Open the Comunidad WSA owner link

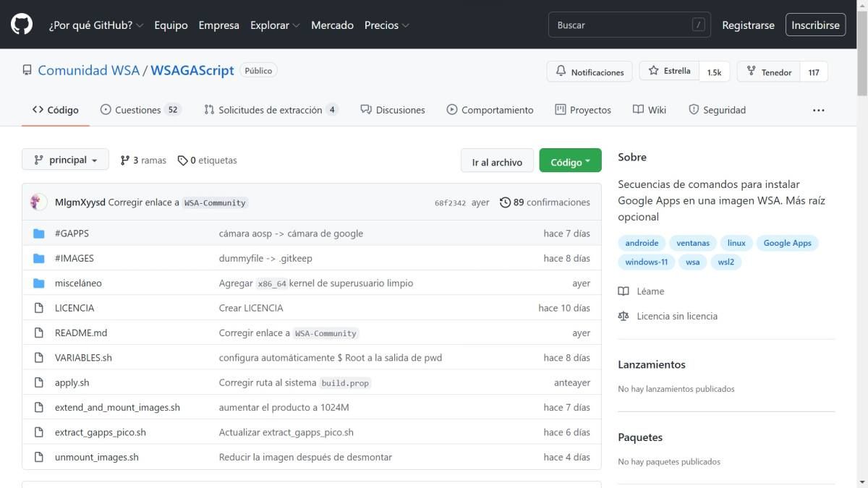(x=88, y=71)
